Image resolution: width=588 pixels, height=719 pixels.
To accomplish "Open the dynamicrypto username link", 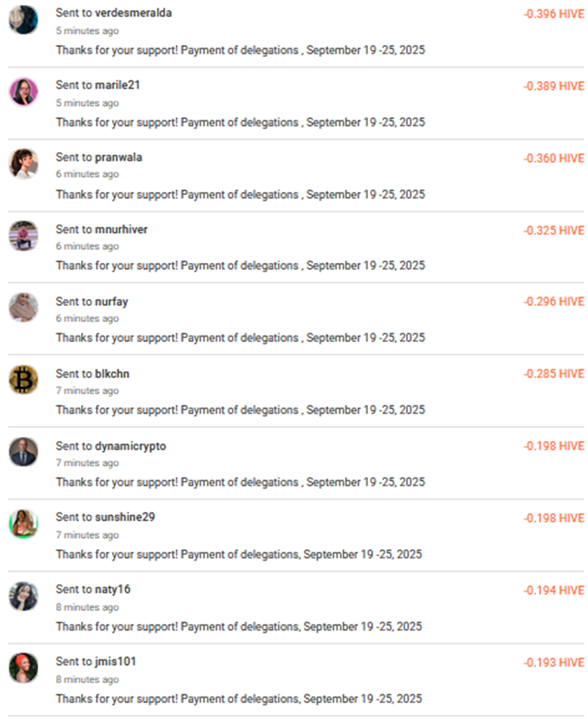I will [131, 446].
